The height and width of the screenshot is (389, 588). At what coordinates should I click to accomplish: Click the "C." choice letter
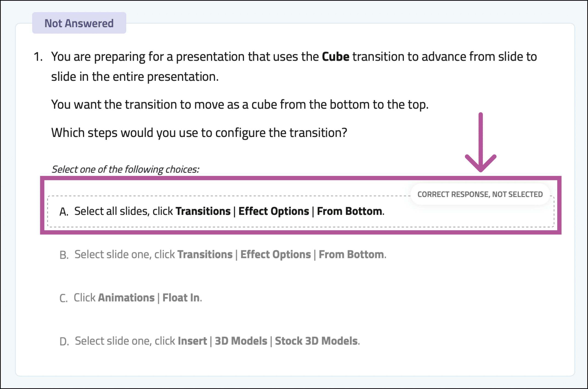click(63, 298)
